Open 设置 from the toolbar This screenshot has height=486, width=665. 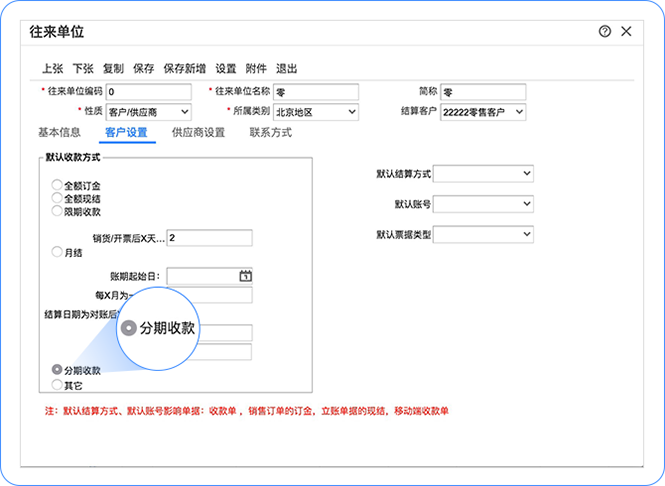pos(226,68)
